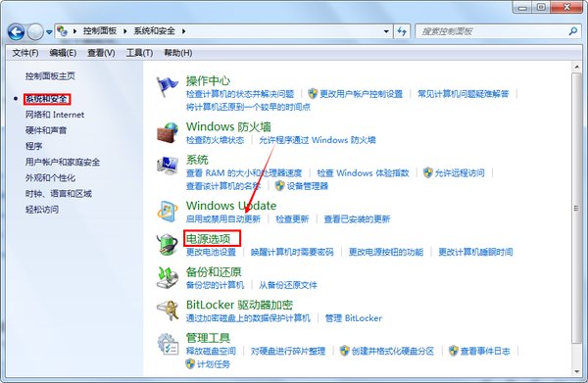Click the refresh button beside address bar
This screenshot has width=588, height=383.
[402, 31]
